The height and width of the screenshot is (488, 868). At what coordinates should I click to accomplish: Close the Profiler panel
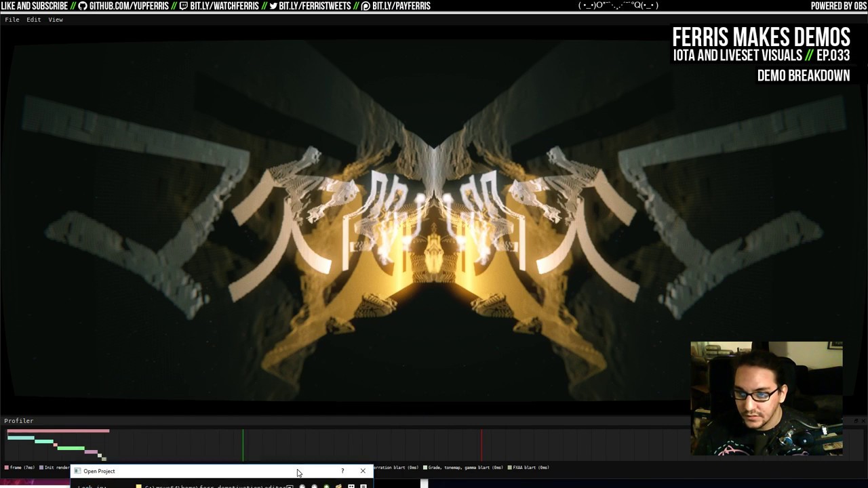click(x=863, y=421)
